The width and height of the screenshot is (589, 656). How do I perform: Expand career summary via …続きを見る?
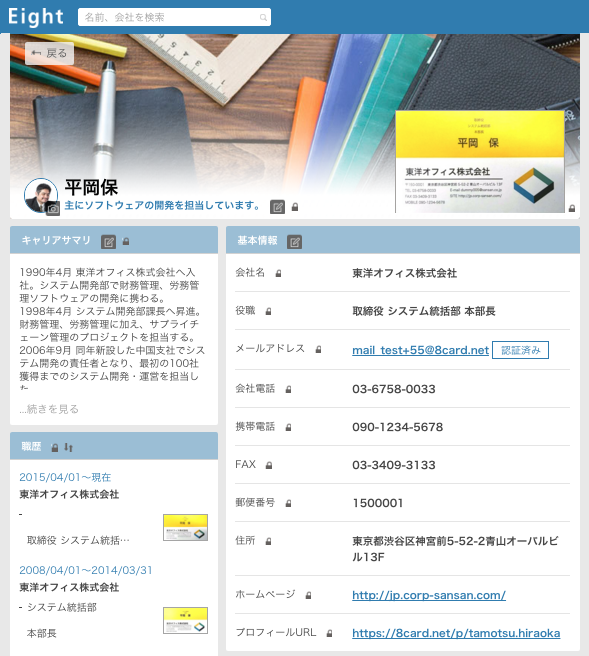click(x=49, y=409)
